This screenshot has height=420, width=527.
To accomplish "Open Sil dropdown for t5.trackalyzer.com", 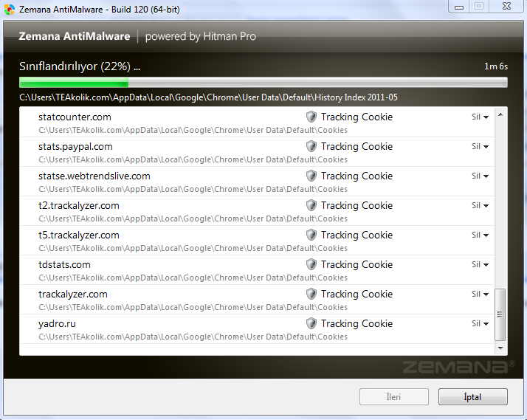I will pyautogui.click(x=480, y=235).
